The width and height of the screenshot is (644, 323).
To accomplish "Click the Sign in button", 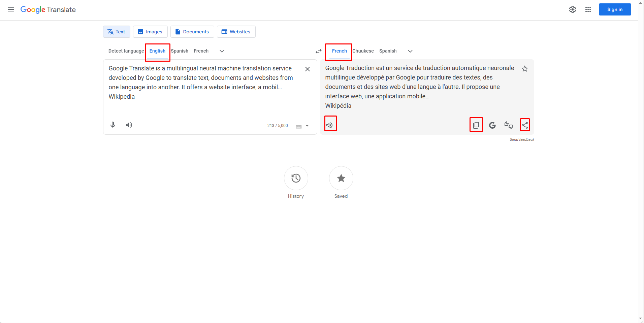I will pos(614,9).
